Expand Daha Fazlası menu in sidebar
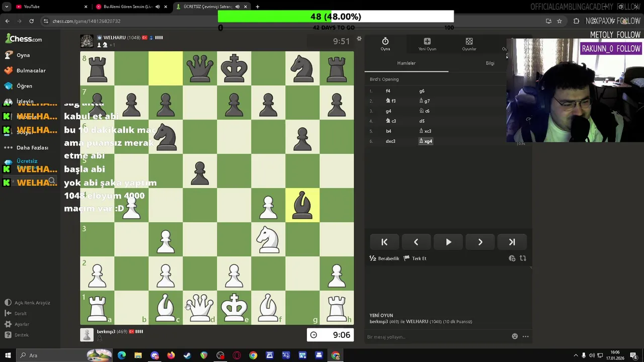This screenshot has height=362, width=644. (26, 147)
